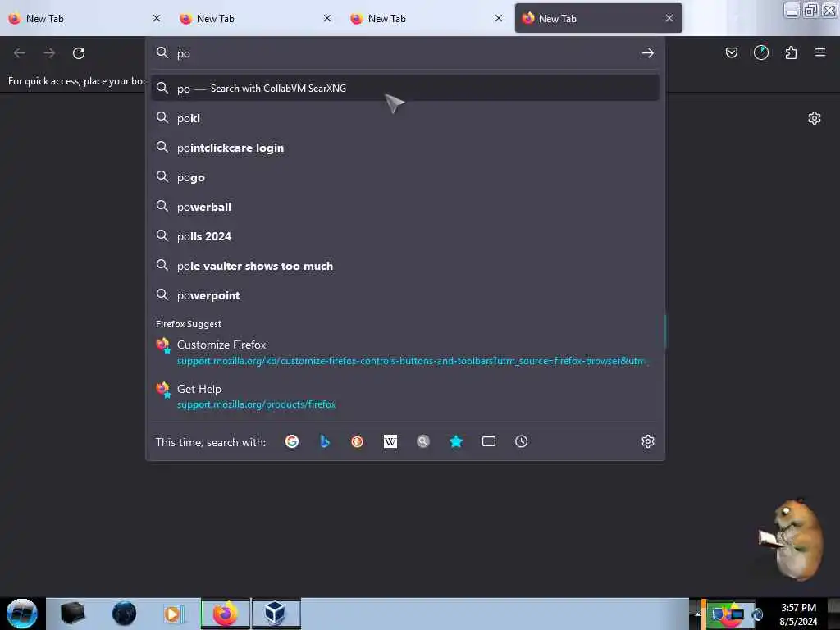Open VirtualBox cube icon on taskbar

pyautogui.click(x=276, y=614)
